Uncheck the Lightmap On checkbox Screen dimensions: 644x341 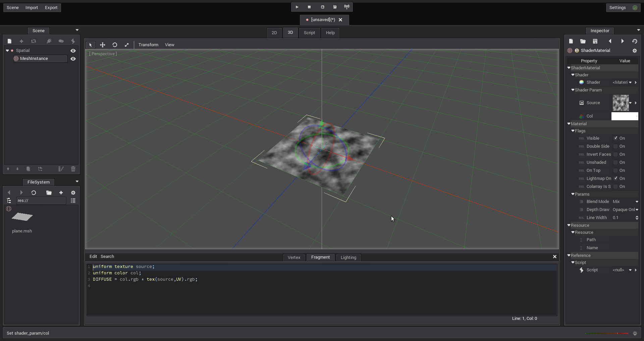(615, 179)
